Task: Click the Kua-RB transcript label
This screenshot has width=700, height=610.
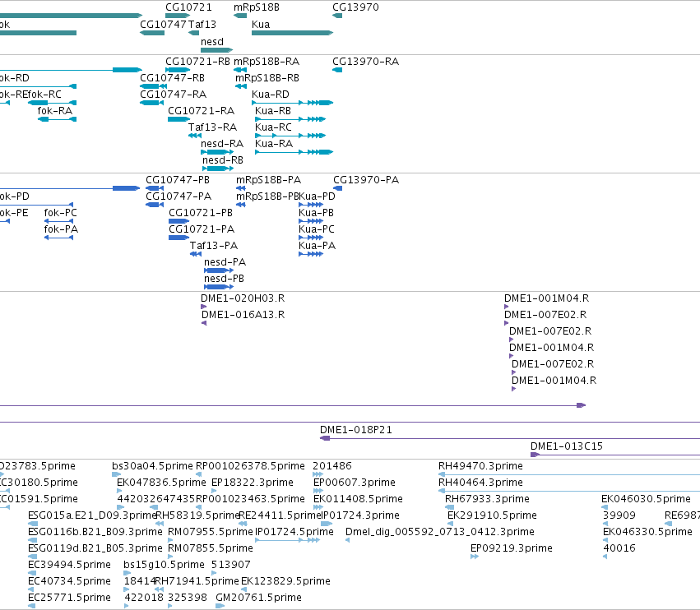Action: pyautogui.click(x=273, y=111)
